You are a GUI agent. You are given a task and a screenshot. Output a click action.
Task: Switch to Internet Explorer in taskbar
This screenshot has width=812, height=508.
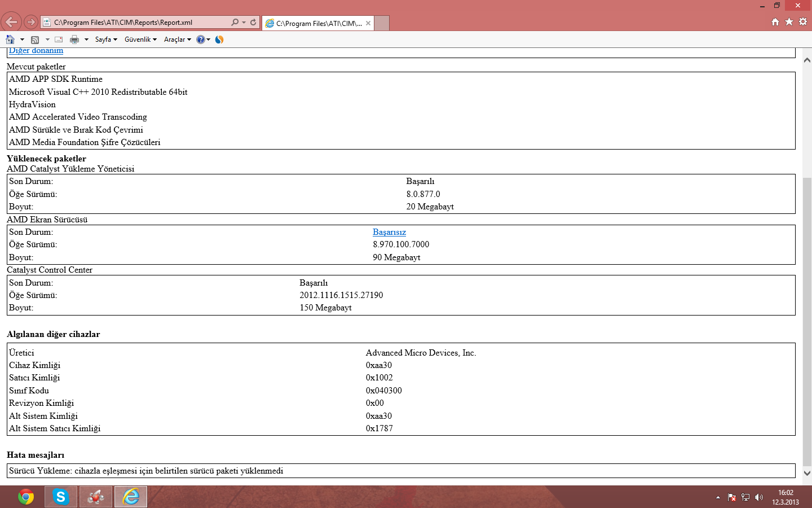(131, 497)
